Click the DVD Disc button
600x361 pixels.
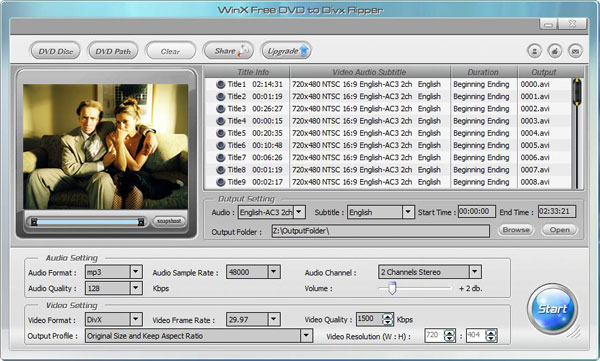(55, 51)
